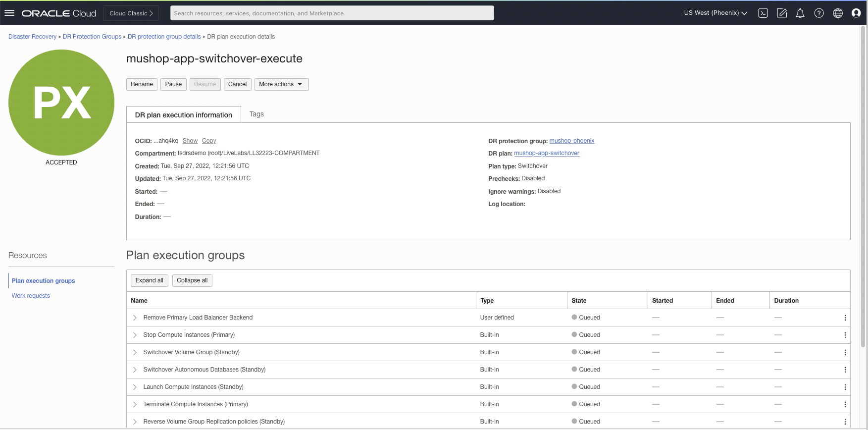Open the user profile avatar menu
Screen dimensions: 868x430
click(x=856, y=13)
